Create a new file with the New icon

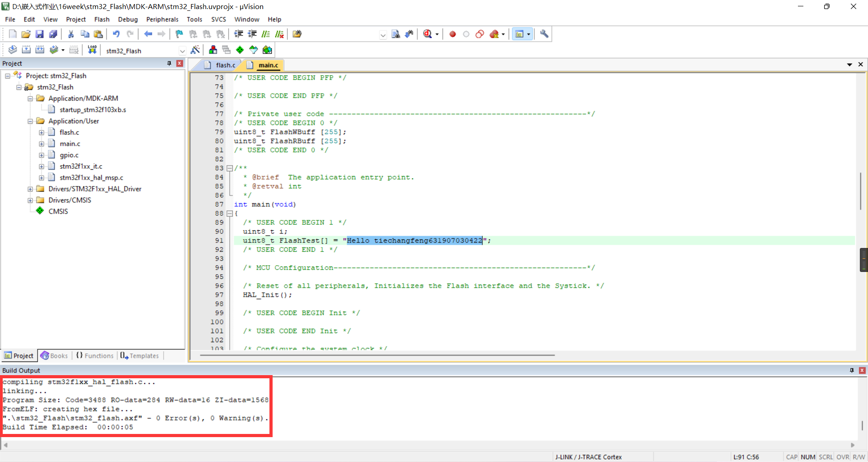[x=13, y=34]
